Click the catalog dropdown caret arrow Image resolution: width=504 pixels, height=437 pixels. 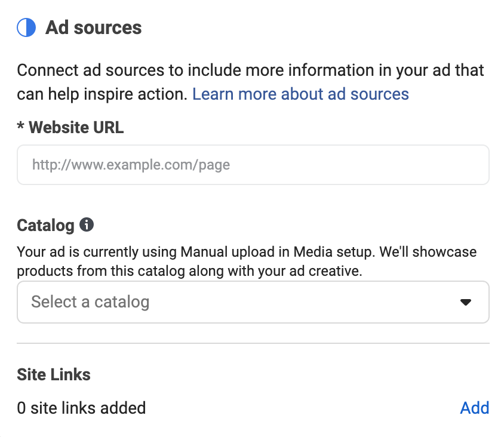[x=465, y=302]
